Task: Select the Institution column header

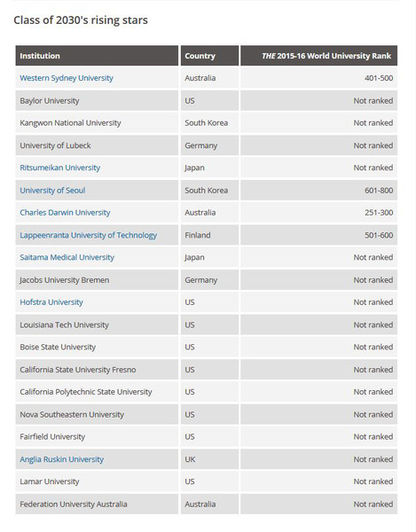Action: coord(97,56)
